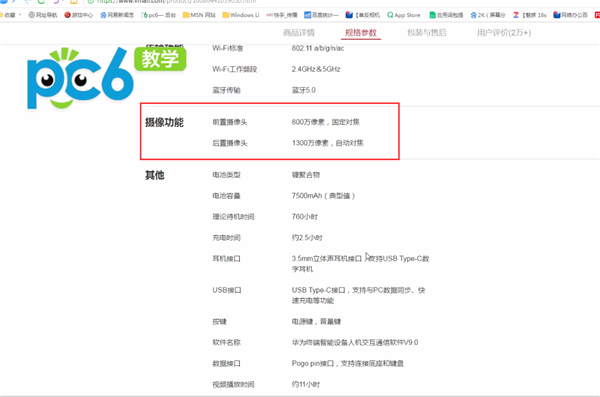600x397 pixels.
Task: Open the 包装与售后 tab
Action: [427, 33]
